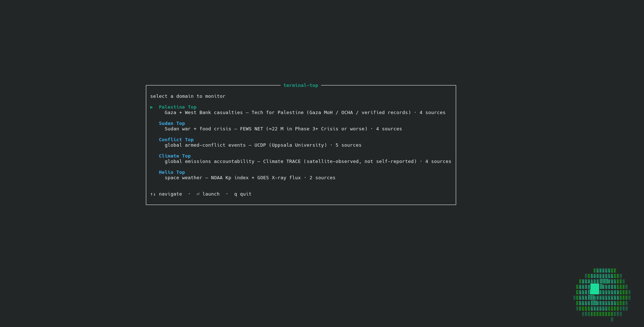The height and width of the screenshot is (327, 644).
Task: Click the 'select a domain to monitor' prompt
Action: (x=188, y=96)
